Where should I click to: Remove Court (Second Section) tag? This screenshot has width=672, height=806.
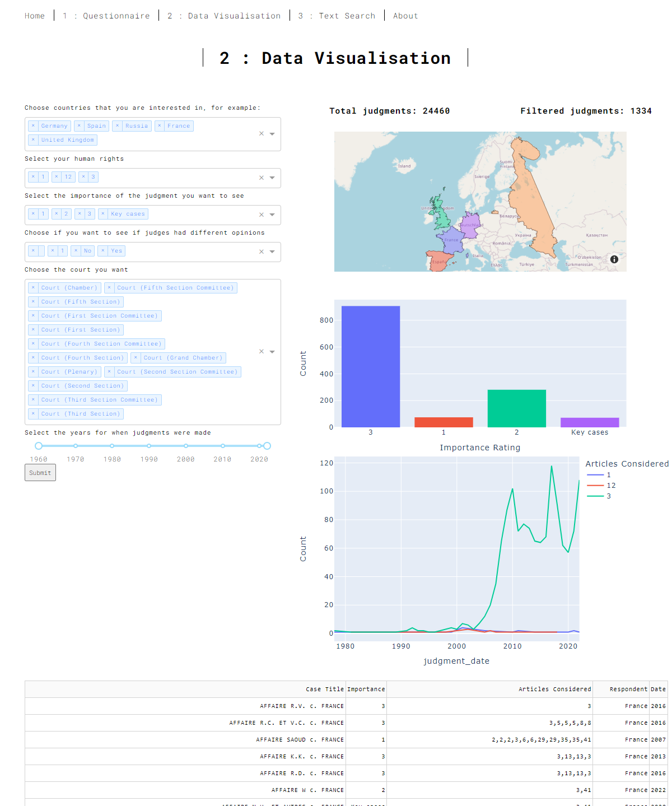coord(33,386)
